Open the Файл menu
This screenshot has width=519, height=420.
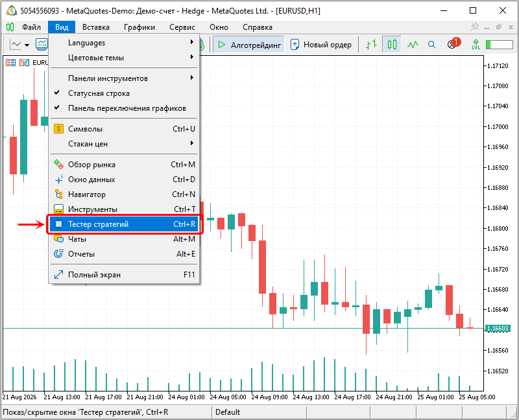click(x=31, y=27)
